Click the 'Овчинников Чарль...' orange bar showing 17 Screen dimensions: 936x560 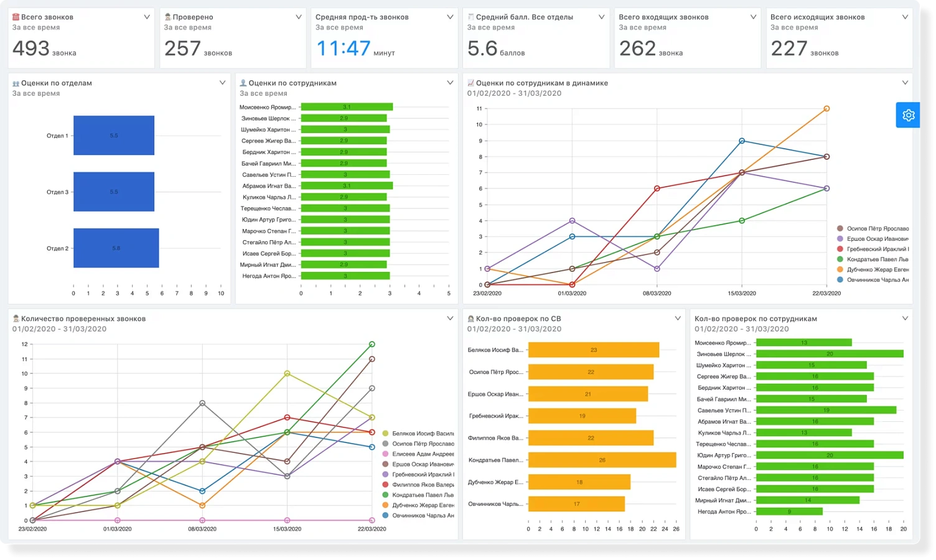[576, 504]
